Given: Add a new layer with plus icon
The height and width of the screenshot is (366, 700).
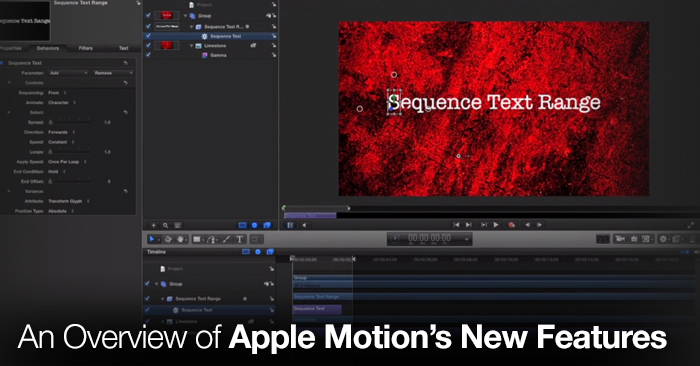Looking at the screenshot, I should 154,225.
